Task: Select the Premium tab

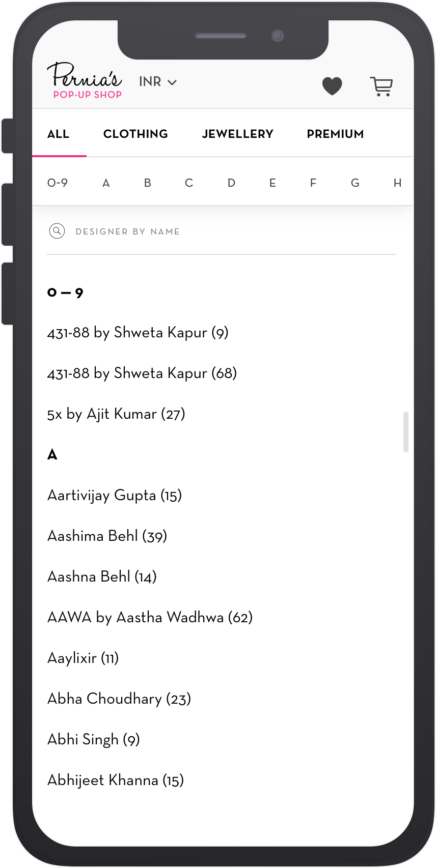Action: (335, 134)
